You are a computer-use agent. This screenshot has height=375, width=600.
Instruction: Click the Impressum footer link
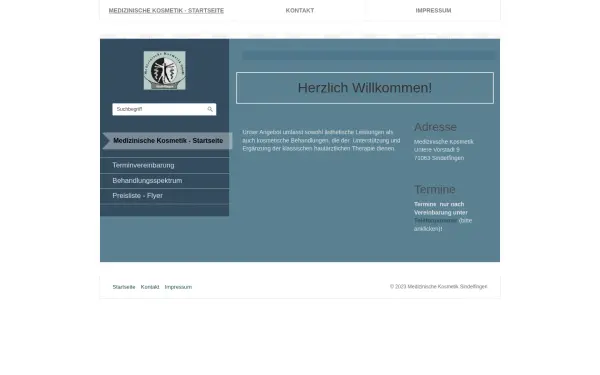tap(178, 287)
